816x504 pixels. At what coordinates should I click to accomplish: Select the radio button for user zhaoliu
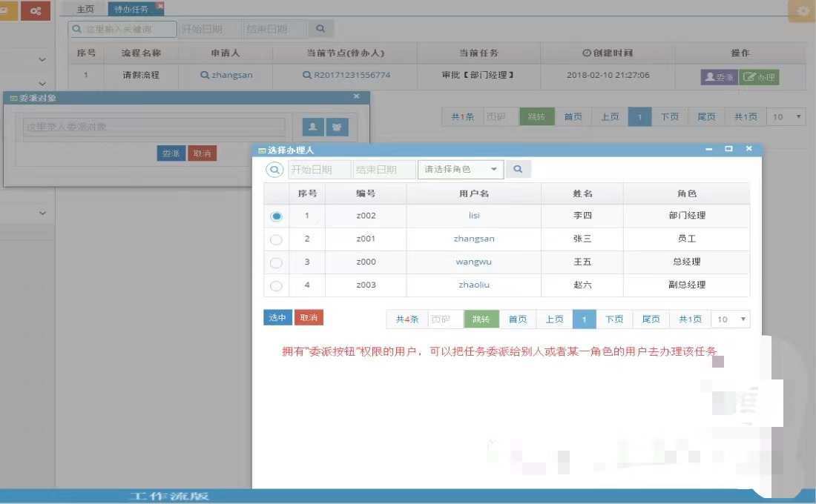277,285
